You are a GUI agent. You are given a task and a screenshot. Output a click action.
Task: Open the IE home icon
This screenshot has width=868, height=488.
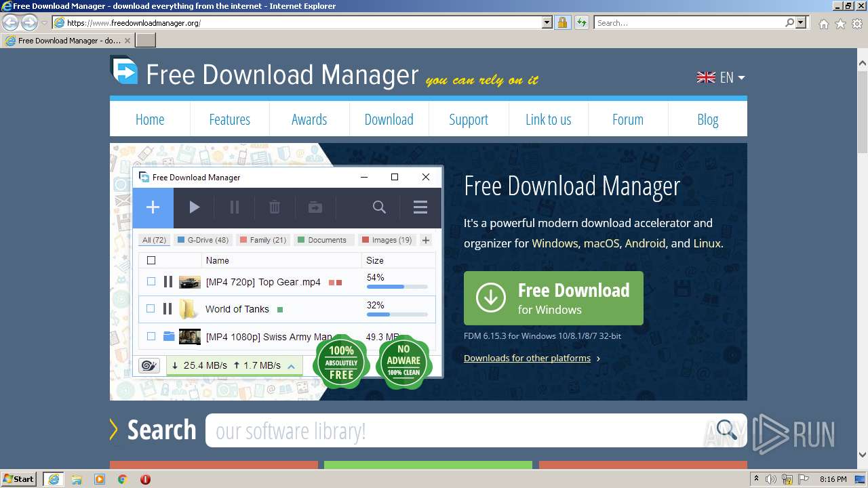(x=823, y=24)
